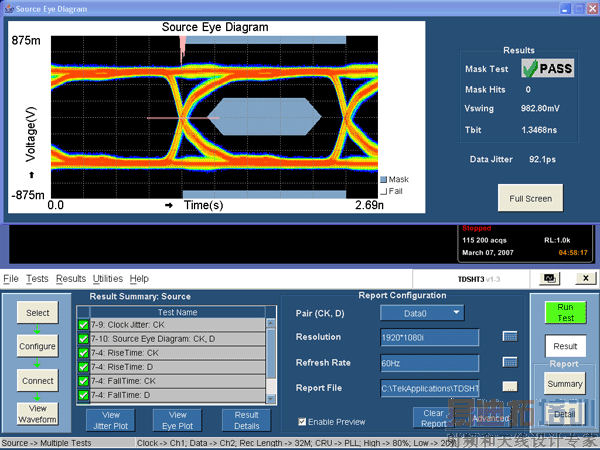This screenshot has width=600, height=450.
Task: Open the Tests menu
Action: coord(37,278)
